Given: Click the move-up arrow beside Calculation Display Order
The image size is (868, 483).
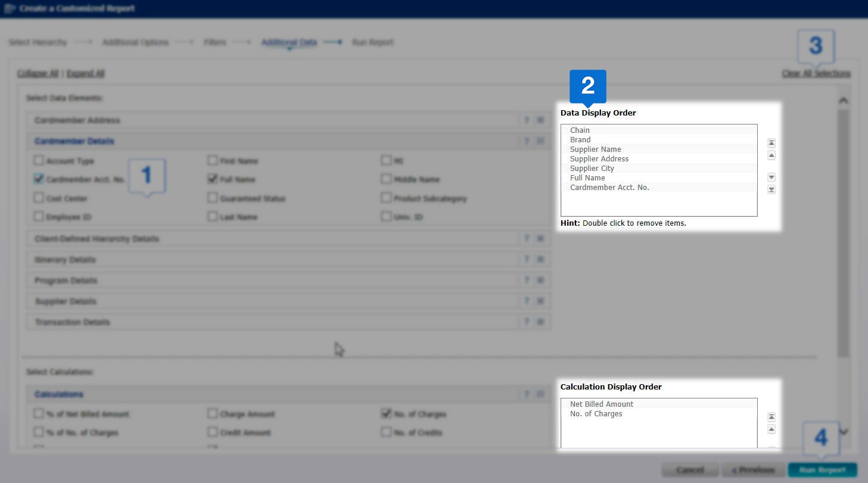Looking at the screenshot, I should (771, 429).
